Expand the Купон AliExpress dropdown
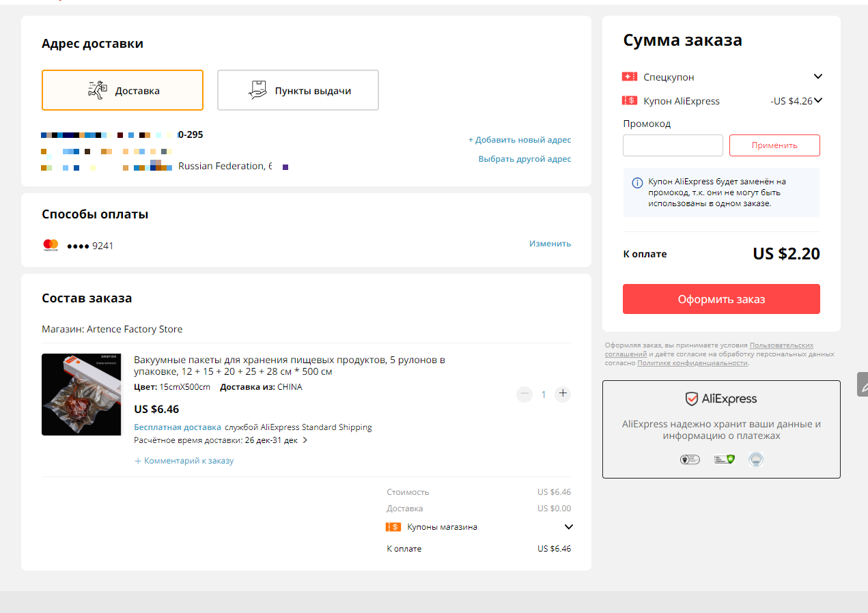 (x=818, y=100)
